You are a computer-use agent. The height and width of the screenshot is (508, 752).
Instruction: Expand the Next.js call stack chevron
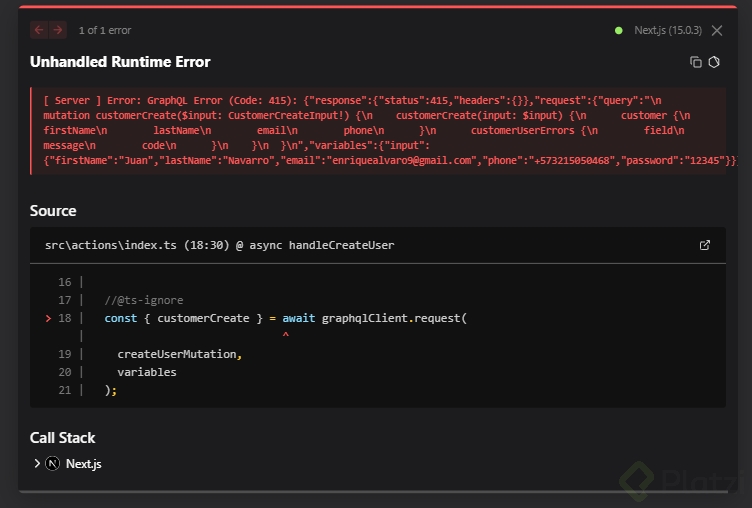click(x=37, y=464)
